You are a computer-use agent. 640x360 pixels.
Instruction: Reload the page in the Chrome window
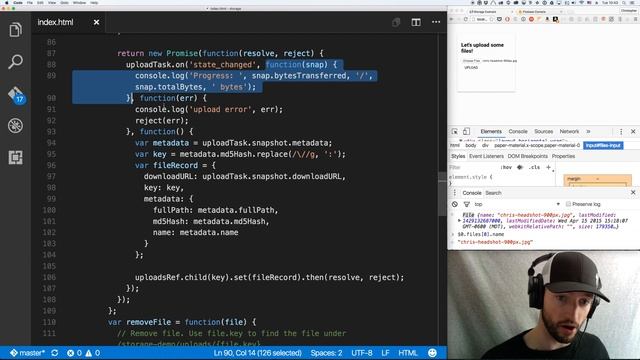pos(465,19)
